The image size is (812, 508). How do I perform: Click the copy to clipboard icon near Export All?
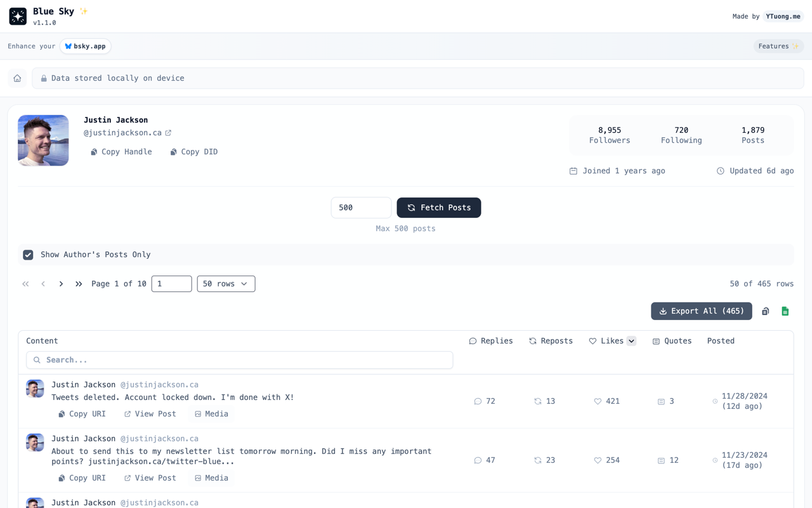point(766,311)
